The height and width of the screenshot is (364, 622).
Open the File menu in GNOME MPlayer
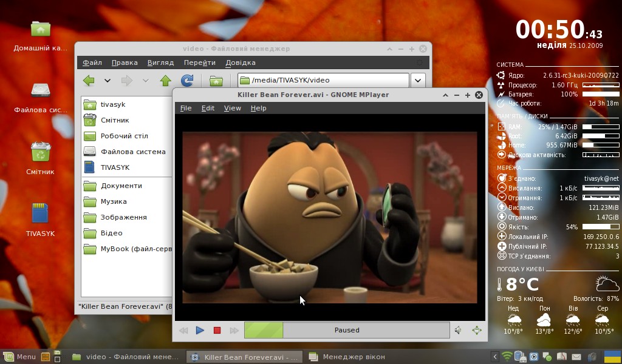tap(186, 108)
